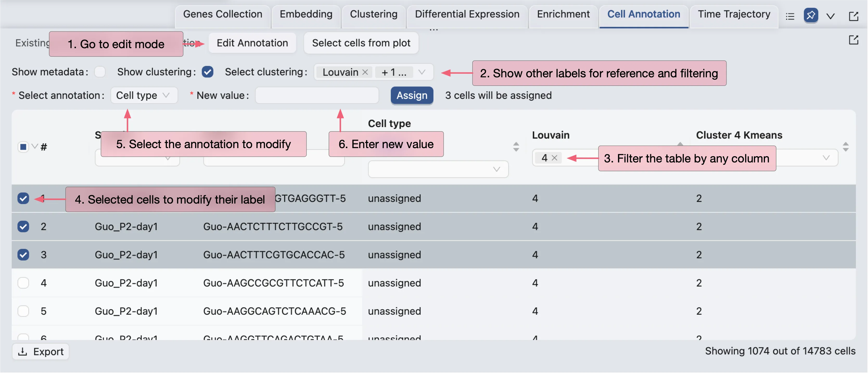Sort the Cluster 4 Kmeans column
868x373 pixels.
845,147
